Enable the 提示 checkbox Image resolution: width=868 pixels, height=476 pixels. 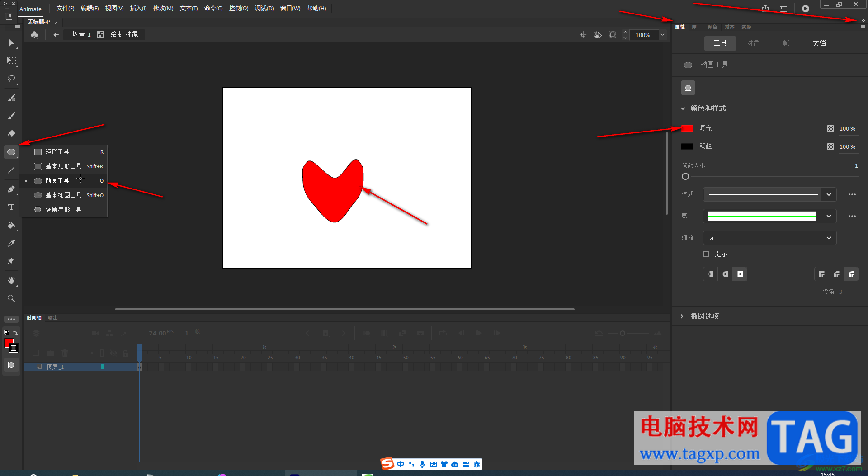[x=706, y=254]
